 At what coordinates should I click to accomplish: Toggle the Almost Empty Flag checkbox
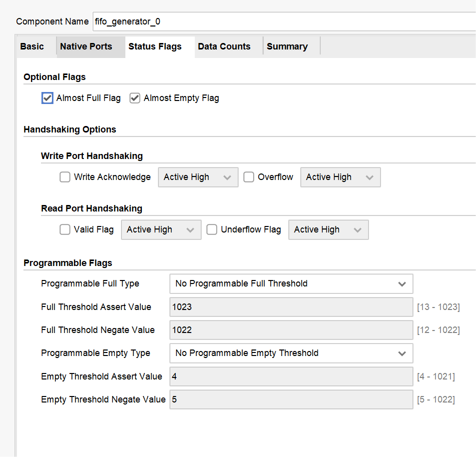(135, 98)
